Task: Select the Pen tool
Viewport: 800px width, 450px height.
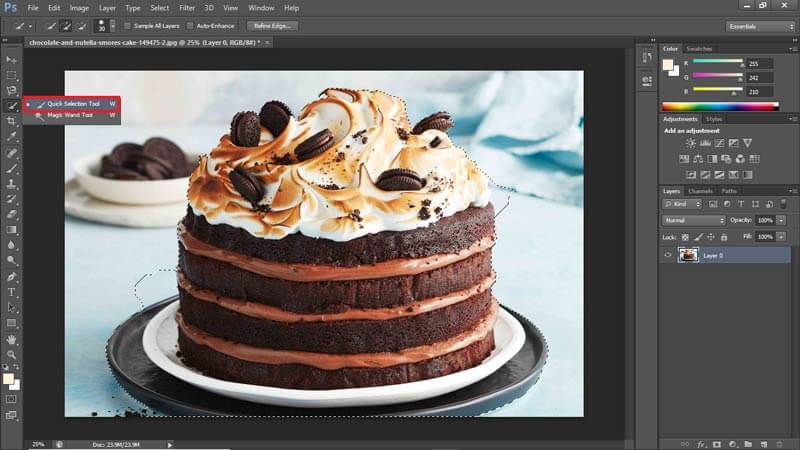Action: click(12, 276)
